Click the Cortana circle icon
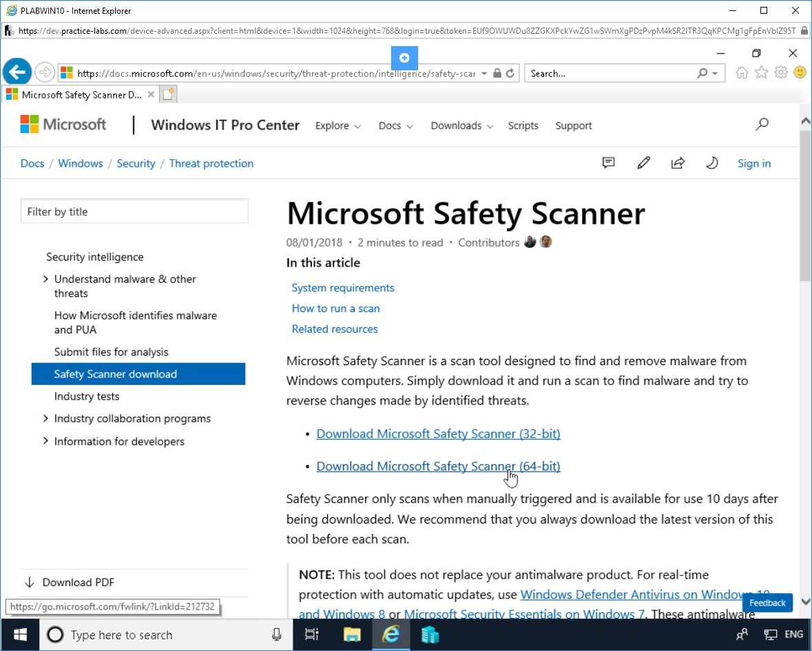 tap(55, 634)
